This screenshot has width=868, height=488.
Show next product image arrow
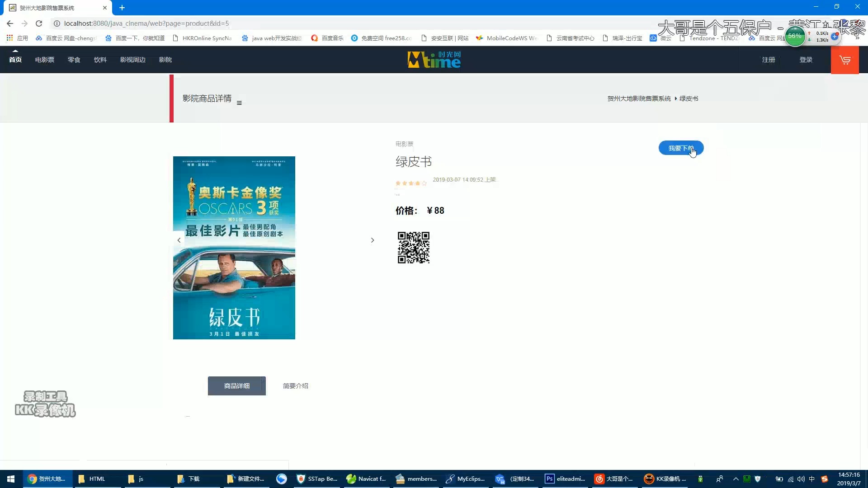pos(373,240)
